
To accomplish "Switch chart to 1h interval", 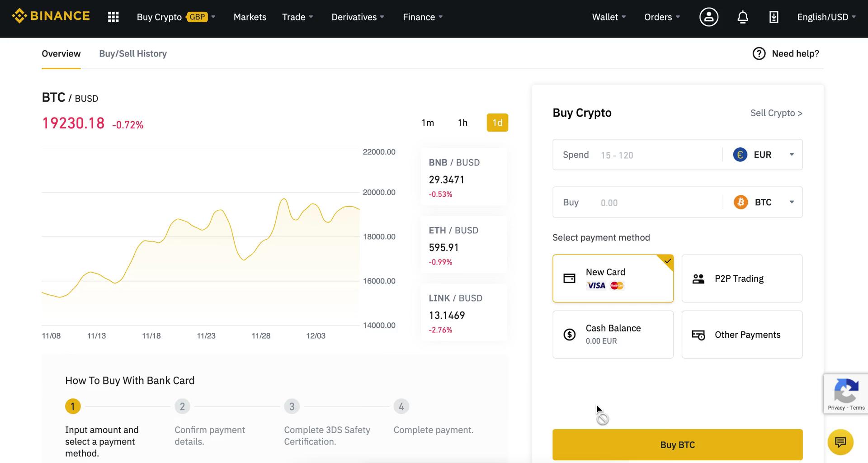I will tap(462, 123).
